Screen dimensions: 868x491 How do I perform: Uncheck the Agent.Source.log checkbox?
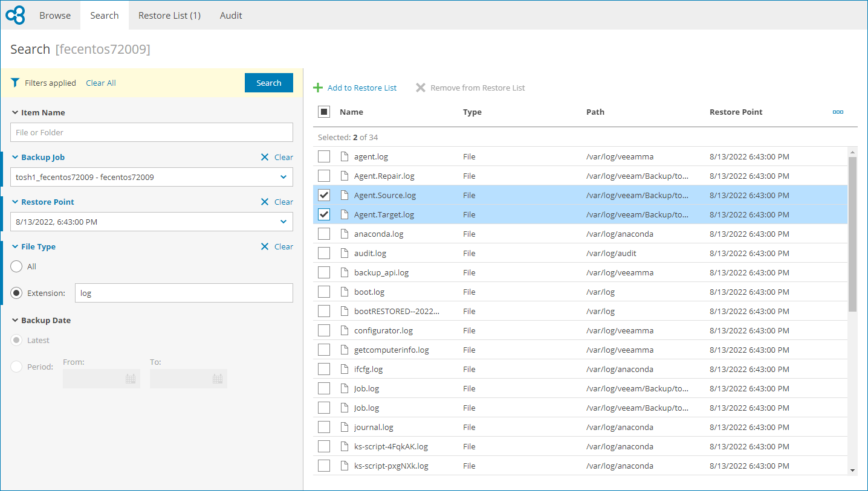tap(323, 194)
